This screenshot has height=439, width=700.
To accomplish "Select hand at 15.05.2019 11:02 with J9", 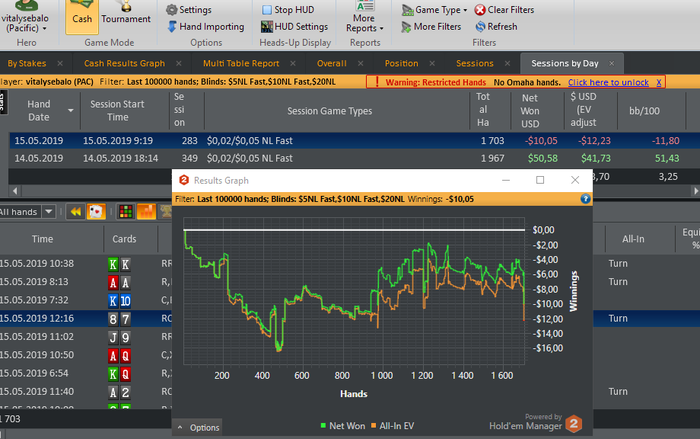I will (x=86, y=337).
